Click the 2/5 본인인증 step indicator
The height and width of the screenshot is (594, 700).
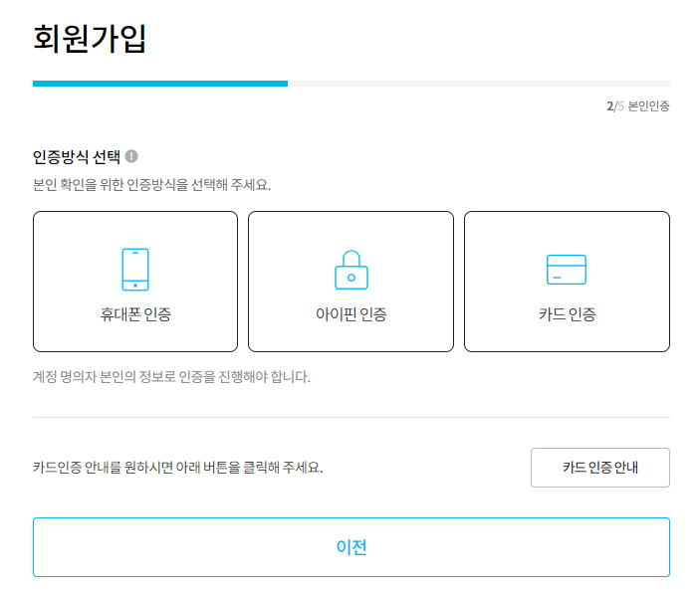pyautogui.click(x=638, y=106)
